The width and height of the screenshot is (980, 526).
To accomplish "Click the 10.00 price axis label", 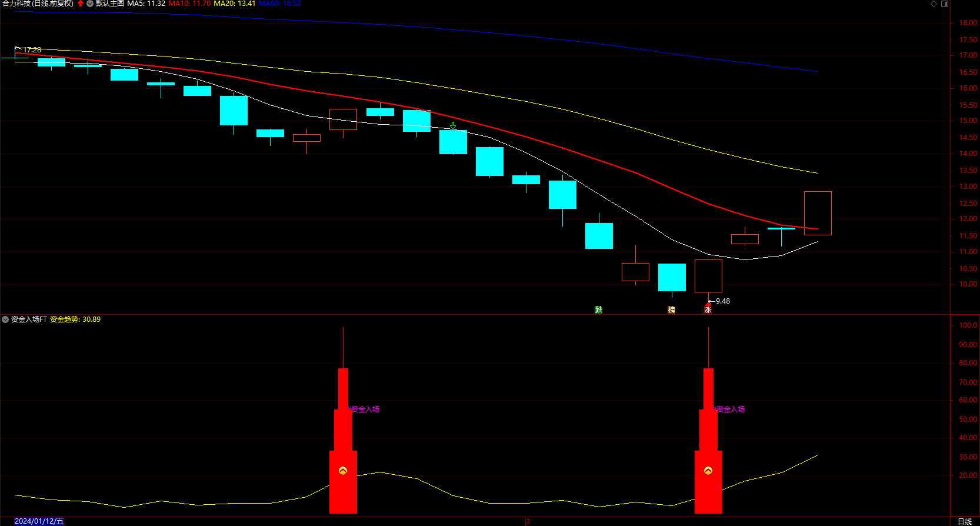I will 968,284.
